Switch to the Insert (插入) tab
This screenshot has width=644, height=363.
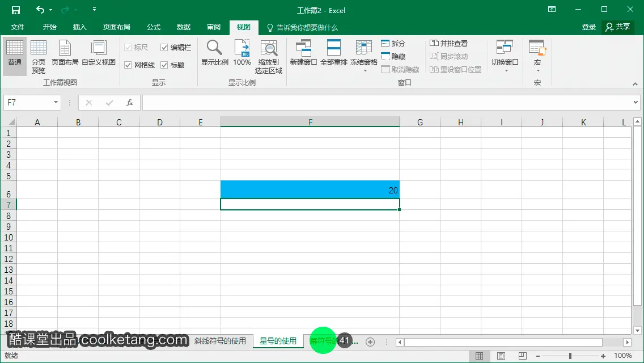click(x=80, y=27)
